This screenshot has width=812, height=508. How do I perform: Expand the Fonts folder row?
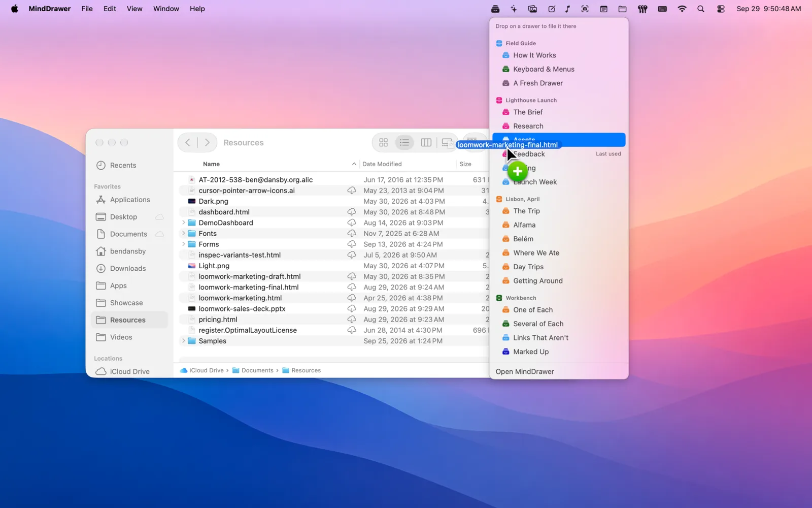[183, 234]
